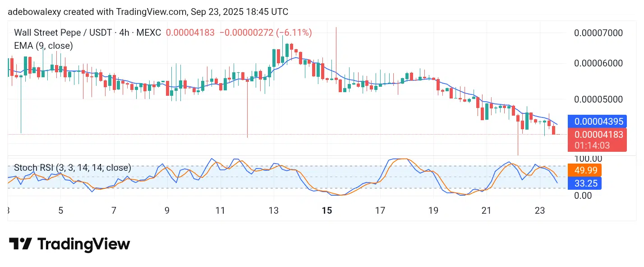Click date label 7 on time axis
644x267 pixels.
click(x=114, y=211)
